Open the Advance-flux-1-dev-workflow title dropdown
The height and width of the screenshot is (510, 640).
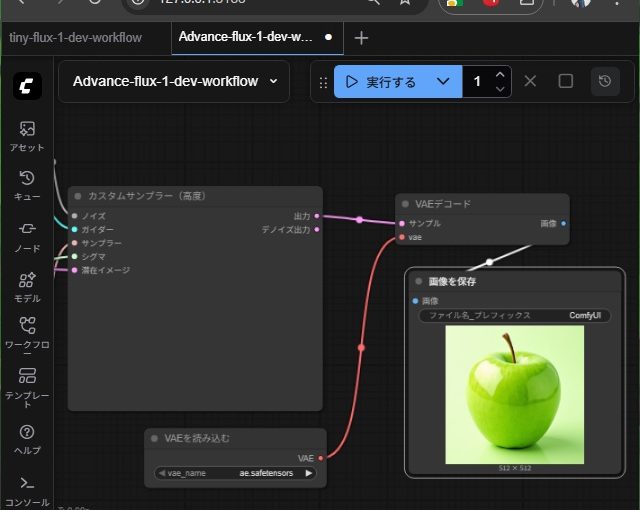tap(174, 81)
